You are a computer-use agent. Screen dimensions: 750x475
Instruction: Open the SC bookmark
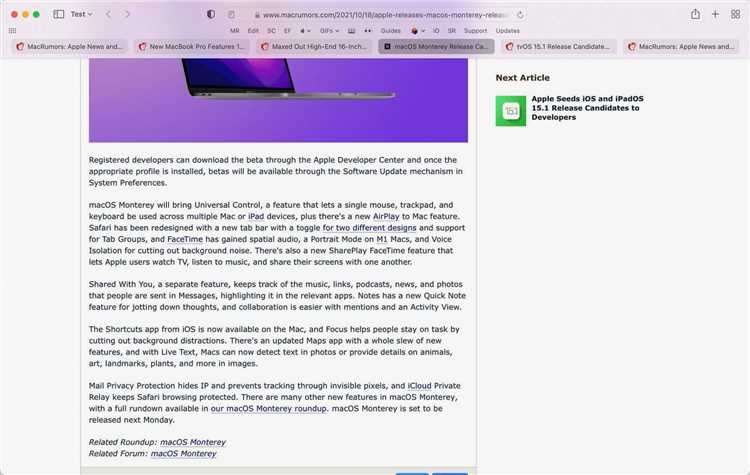271,31
